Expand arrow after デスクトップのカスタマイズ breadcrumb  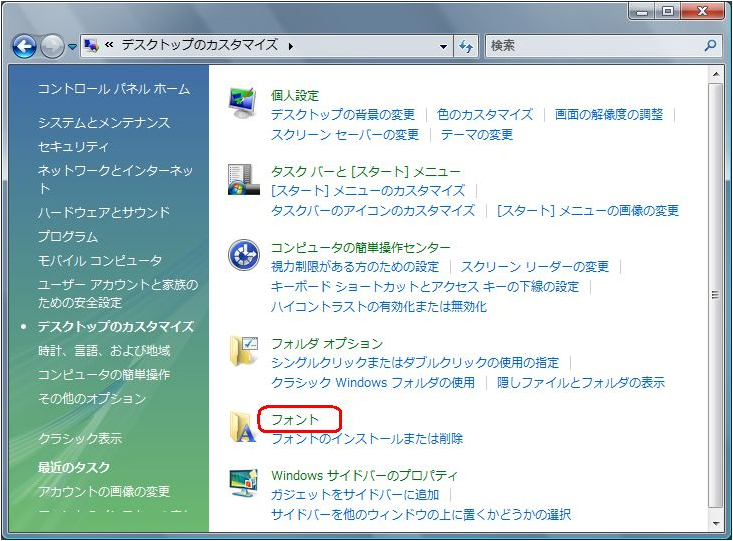291,46
